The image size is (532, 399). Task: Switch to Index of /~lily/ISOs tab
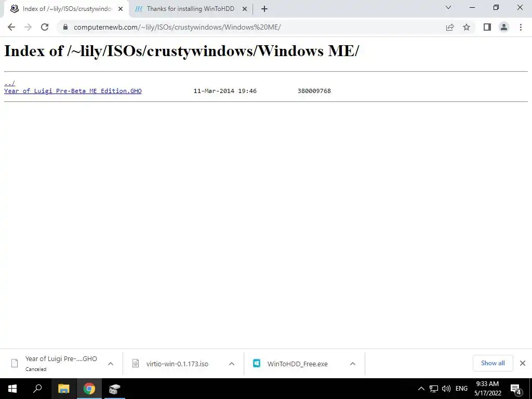[x=67, y=9]
